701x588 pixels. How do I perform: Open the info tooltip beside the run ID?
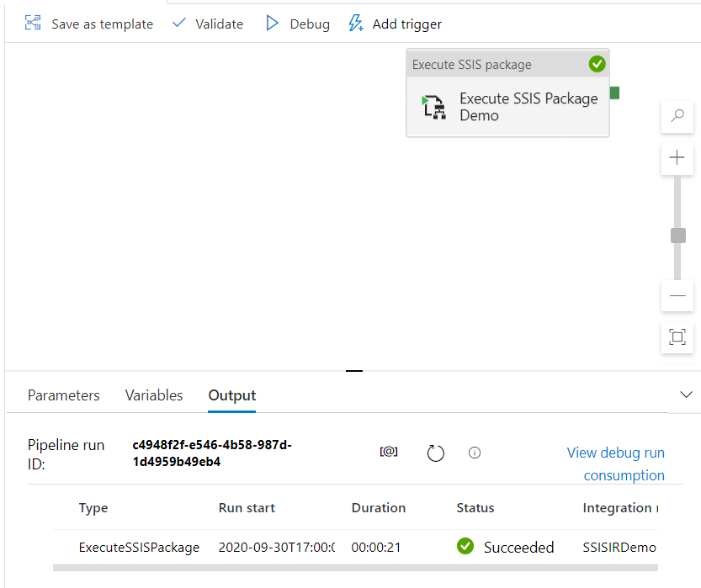(475, 453)
